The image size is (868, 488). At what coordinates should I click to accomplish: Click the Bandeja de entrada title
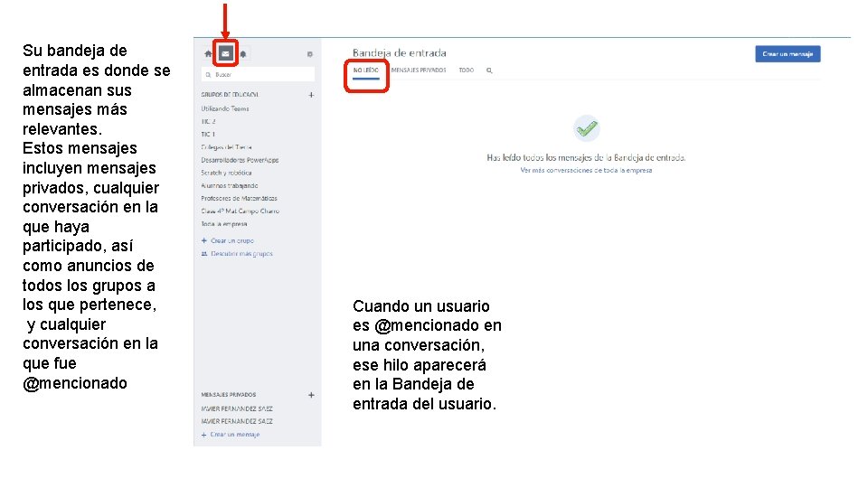tap(399, 53)
